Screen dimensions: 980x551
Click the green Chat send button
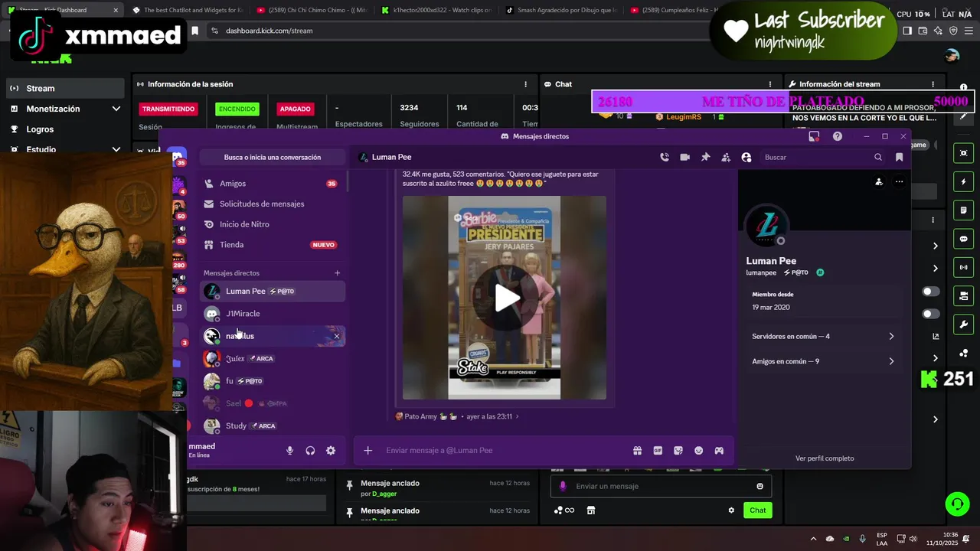tap(757, 510)
